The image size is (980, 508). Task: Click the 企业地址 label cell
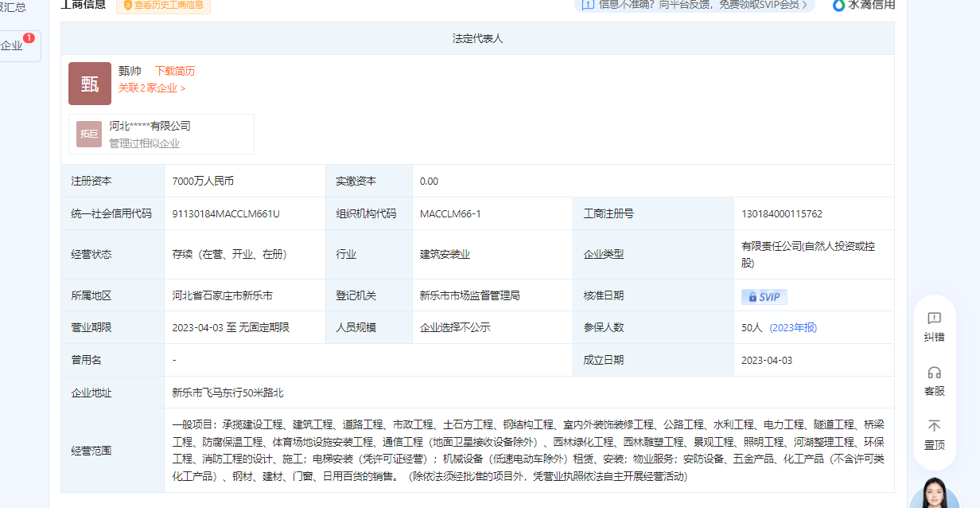pyautogui.click(x=113, y=393)
